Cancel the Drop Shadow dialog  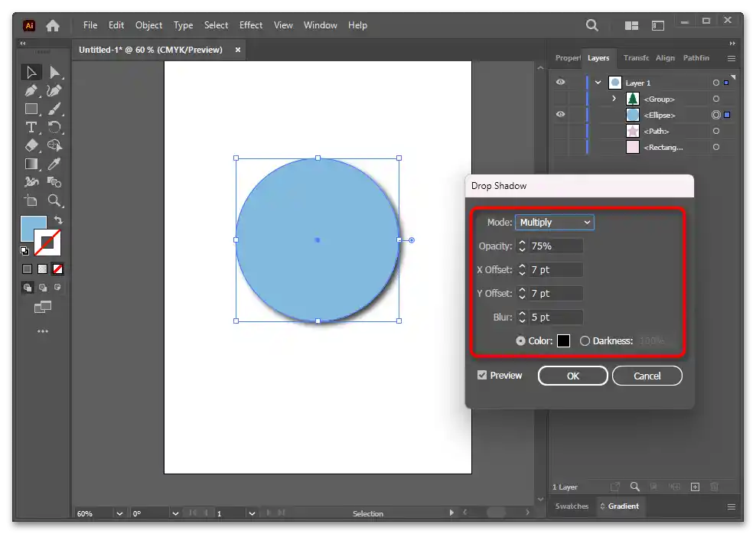coord(647,376)
